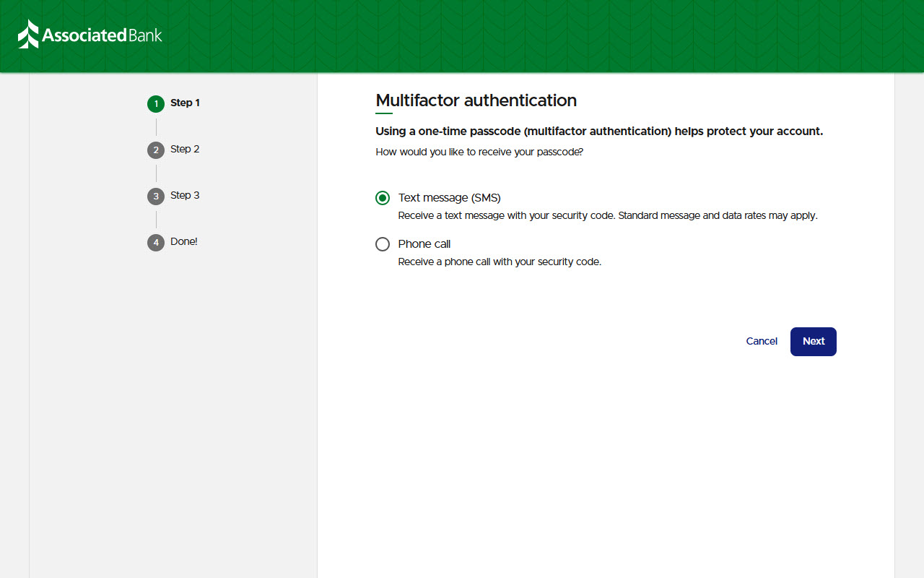Click the 'How would you like' question text
The height and width of the screenshot is (578, 924).
(x=479, y=152)
